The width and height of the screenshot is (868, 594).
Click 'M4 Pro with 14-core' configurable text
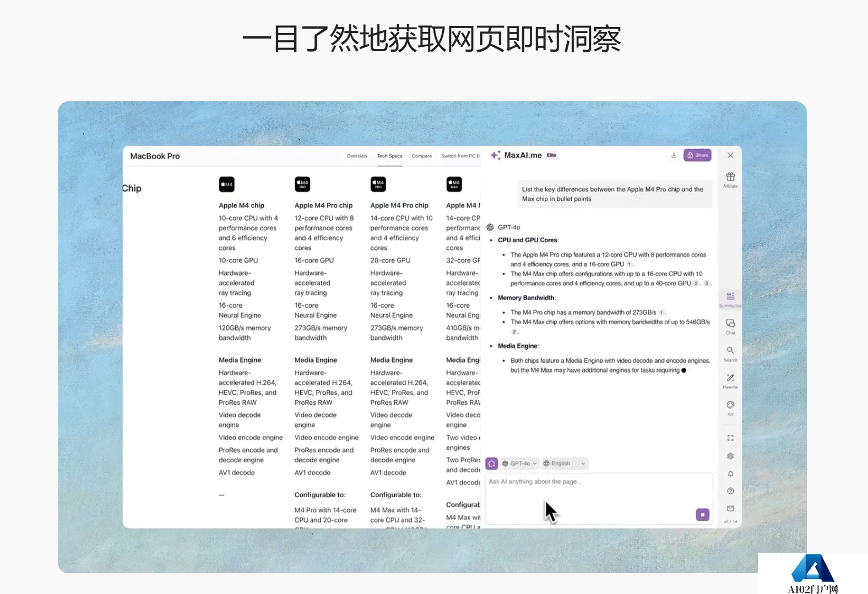325,510
